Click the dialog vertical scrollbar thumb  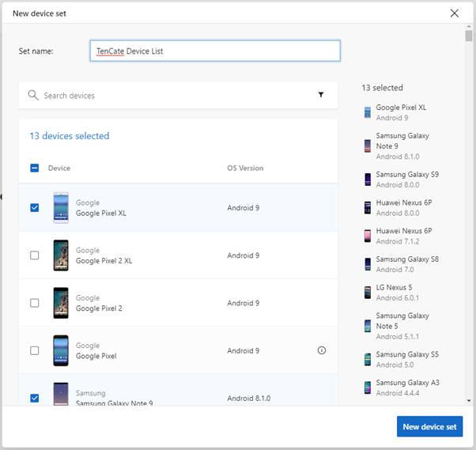click(x=469, y=36)
